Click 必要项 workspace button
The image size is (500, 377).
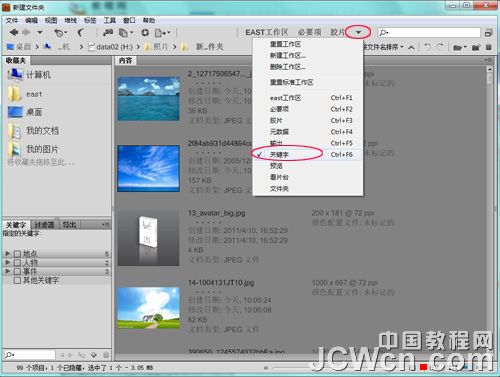click(310, 32)
